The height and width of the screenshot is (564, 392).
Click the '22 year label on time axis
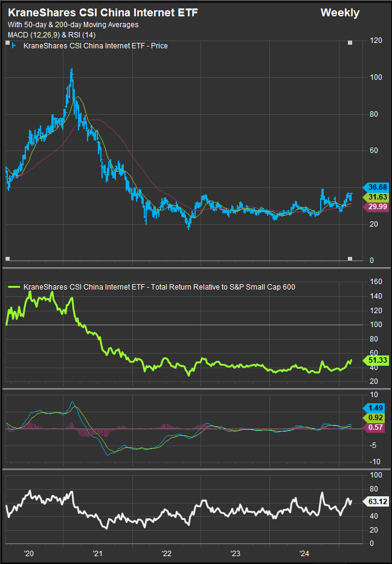pos(167,553)
